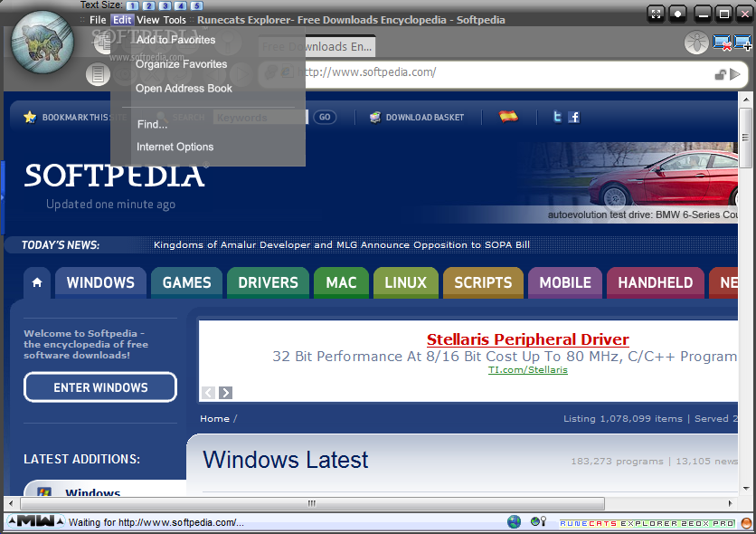This screenshot has width=756, height=534.
Task: Select Organize Favorites menu entry
Action: 181,63
